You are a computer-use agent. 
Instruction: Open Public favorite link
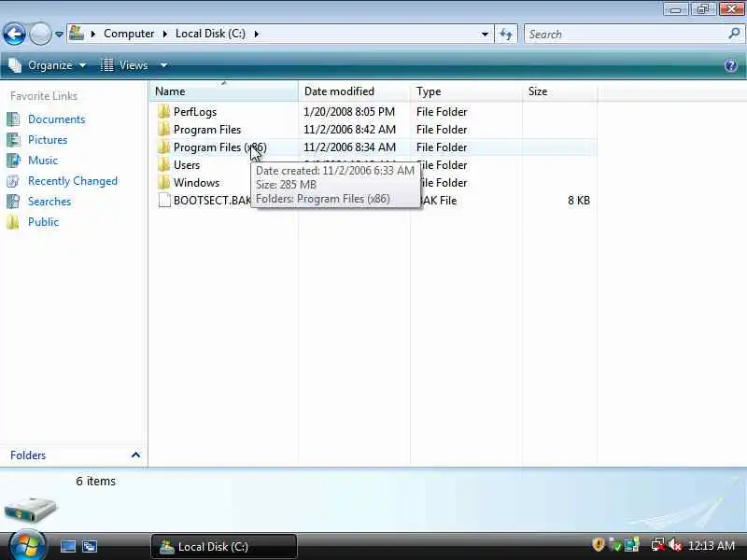click(x=43, y=222)
